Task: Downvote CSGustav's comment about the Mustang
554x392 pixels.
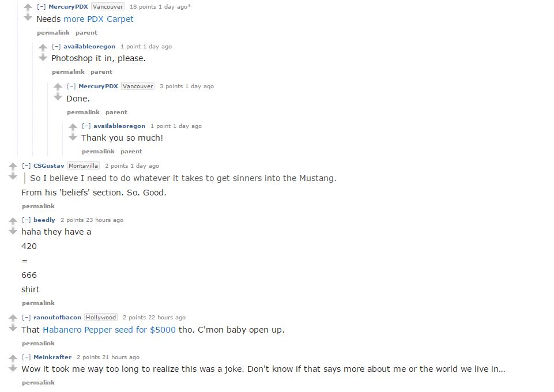Action: click(x=13, y=176)
